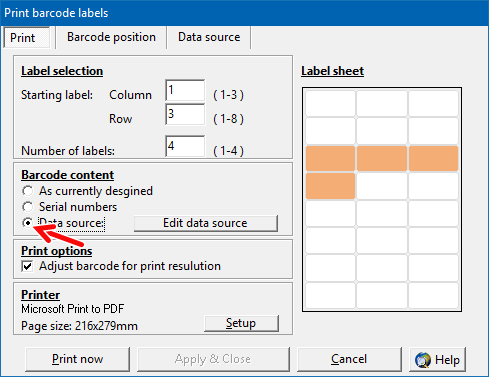Click first label cell in label sheet

point(330,103)
